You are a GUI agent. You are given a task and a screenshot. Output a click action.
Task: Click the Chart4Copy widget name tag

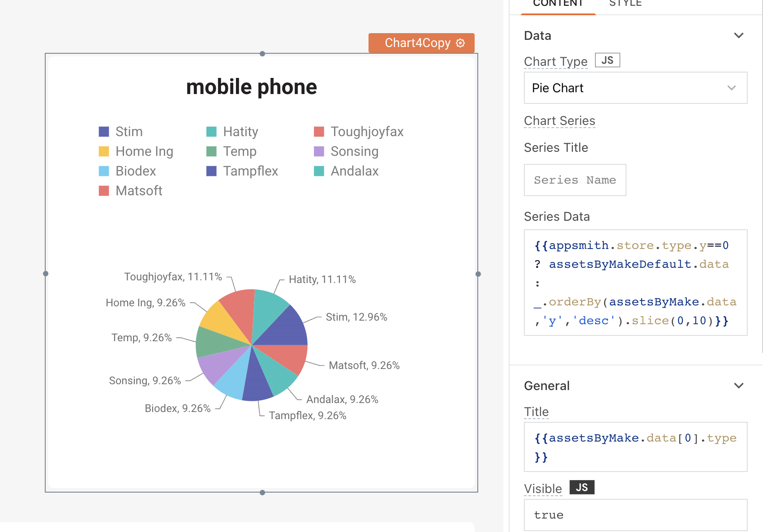coord(421,43)
